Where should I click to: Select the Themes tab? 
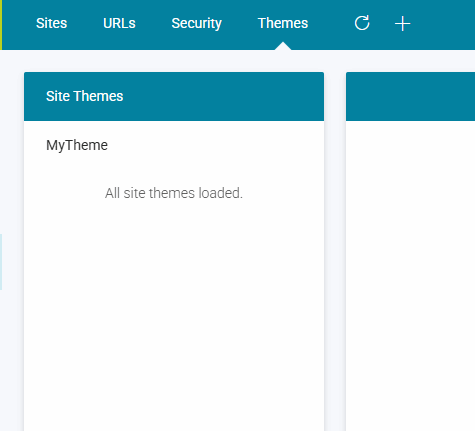click(283, 23)
